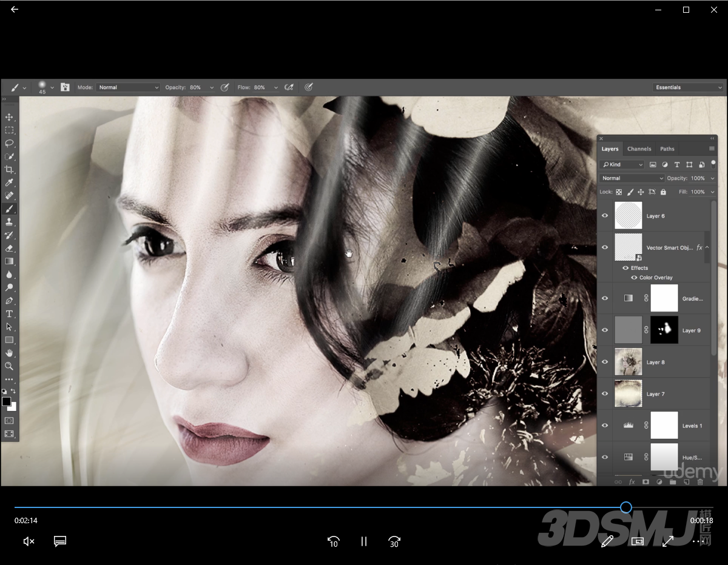Select the Clone Stamp tool
Viewport: 728px width, 565px height.
click(x=9, y=222)
